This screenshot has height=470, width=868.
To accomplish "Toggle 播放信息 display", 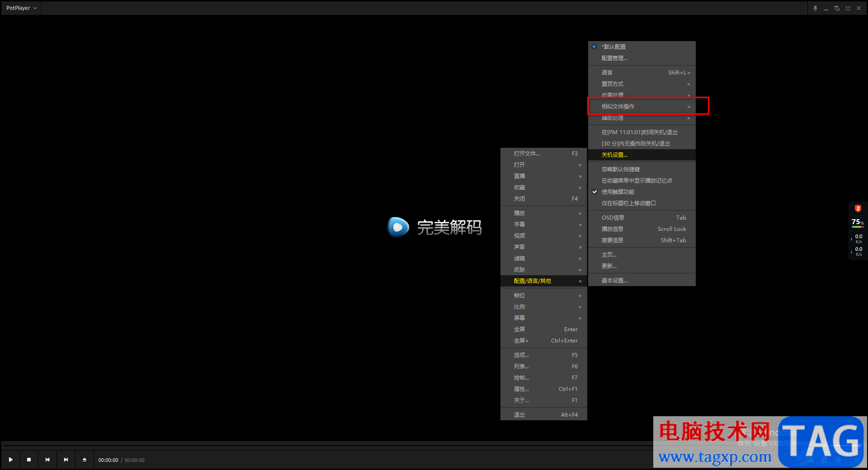I will click(x=642, y=229).
